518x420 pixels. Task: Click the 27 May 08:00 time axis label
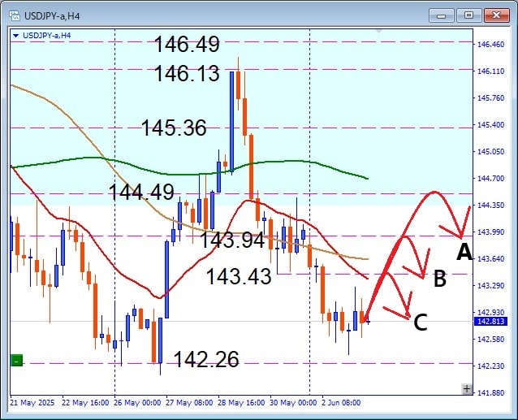[189, 403]
